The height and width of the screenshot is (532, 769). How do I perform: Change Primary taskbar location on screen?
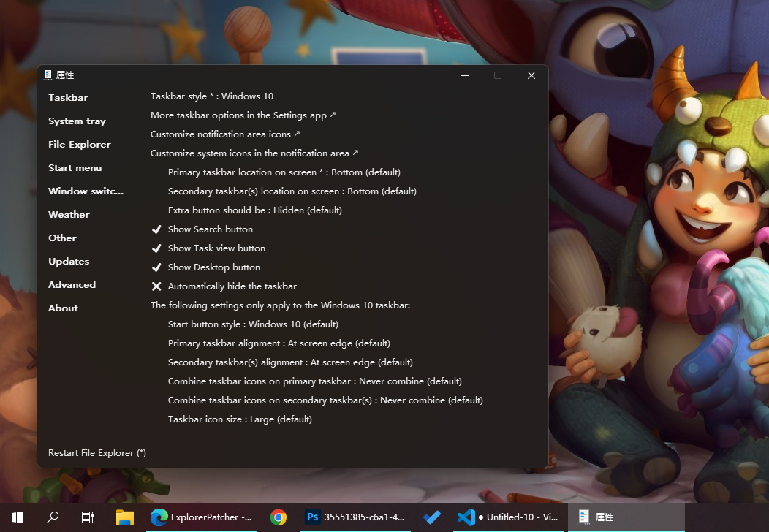pos(284,172)
